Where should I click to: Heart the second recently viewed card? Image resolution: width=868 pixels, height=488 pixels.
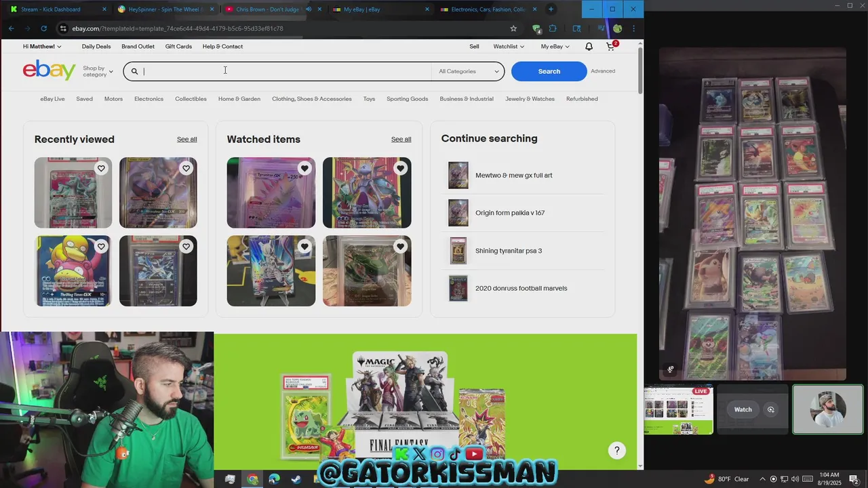click(x=186, y=168)
